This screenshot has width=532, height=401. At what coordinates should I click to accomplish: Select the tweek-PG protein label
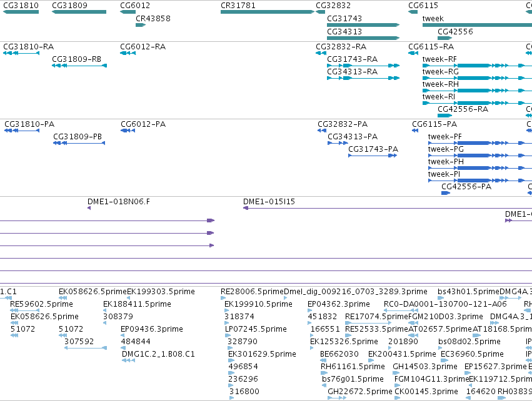click(x=446, y=149)
